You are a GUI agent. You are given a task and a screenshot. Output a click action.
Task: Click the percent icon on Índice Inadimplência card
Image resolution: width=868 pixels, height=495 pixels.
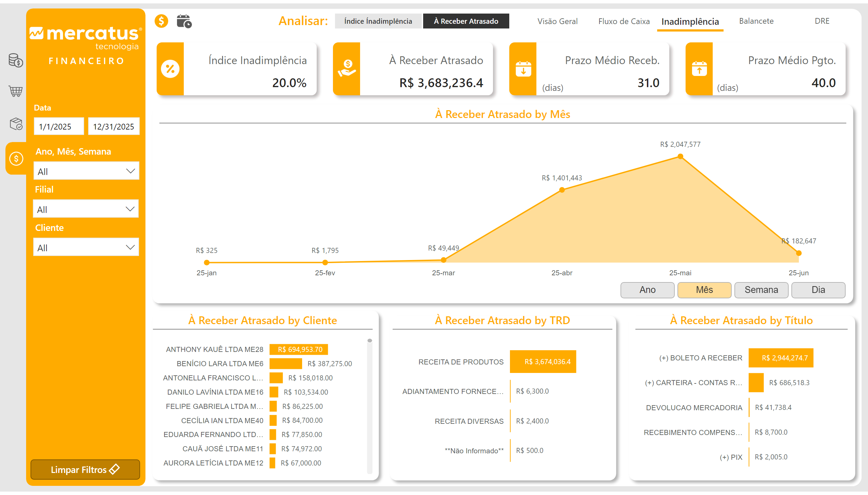point(170,69)
